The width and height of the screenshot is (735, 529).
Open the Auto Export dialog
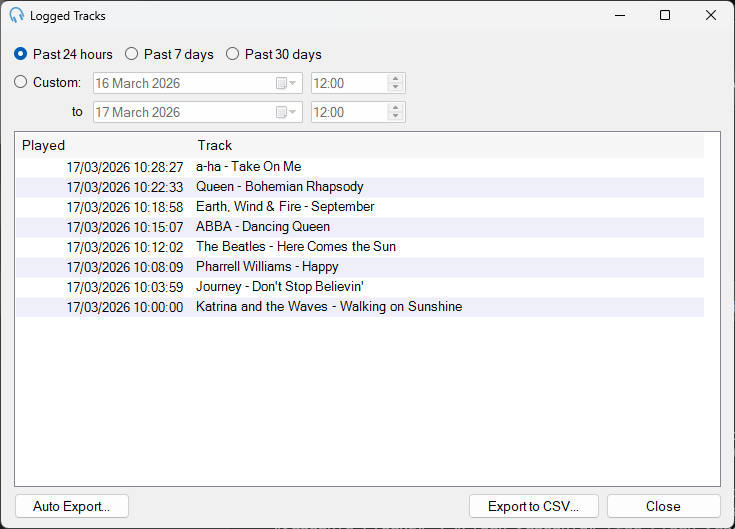coord(72,506)
